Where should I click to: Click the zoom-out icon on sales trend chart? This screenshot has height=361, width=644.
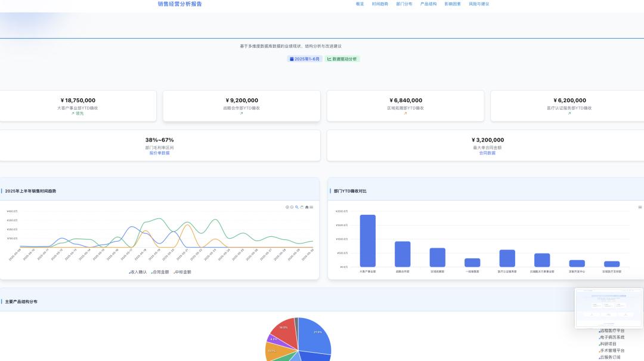[292, 207]
